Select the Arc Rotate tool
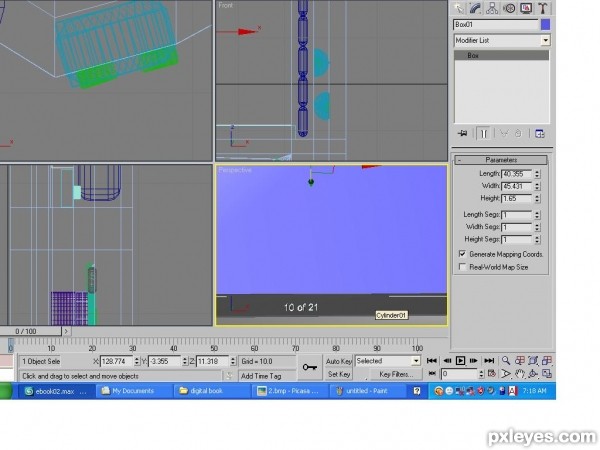 pyautogui.click(x=533, y=373)
